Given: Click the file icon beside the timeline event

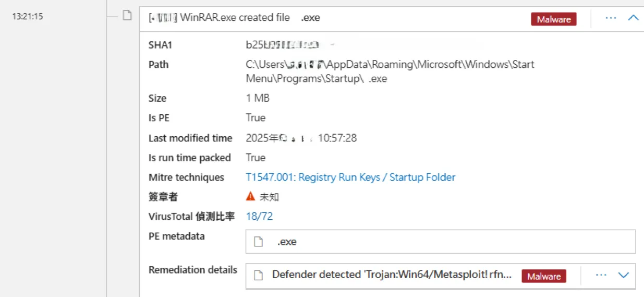Looking at the screenshot, I should (127, 16).
